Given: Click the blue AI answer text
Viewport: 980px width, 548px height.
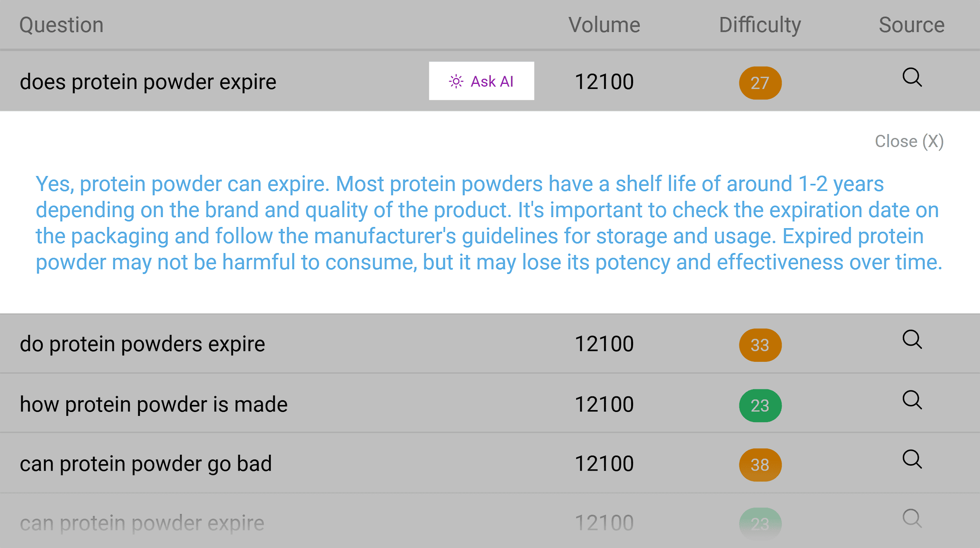Looking at the screenshot, I should click(x=489, y=223).
